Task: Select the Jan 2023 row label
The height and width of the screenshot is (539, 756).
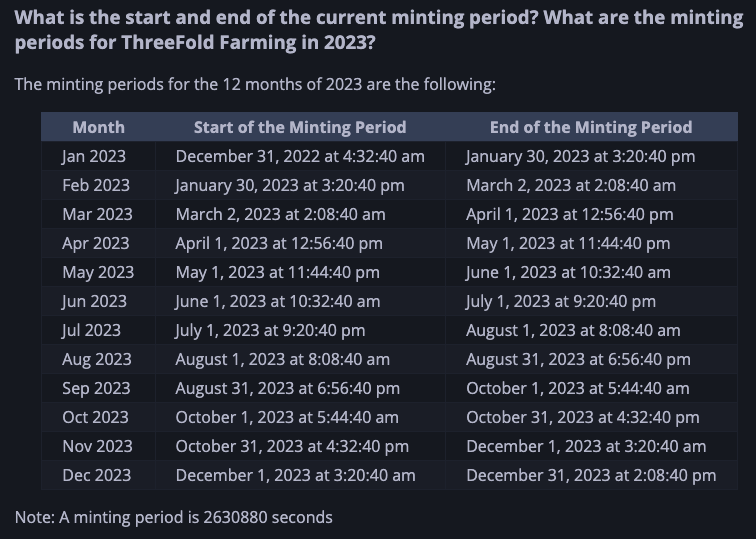Action: pos(94,156)
